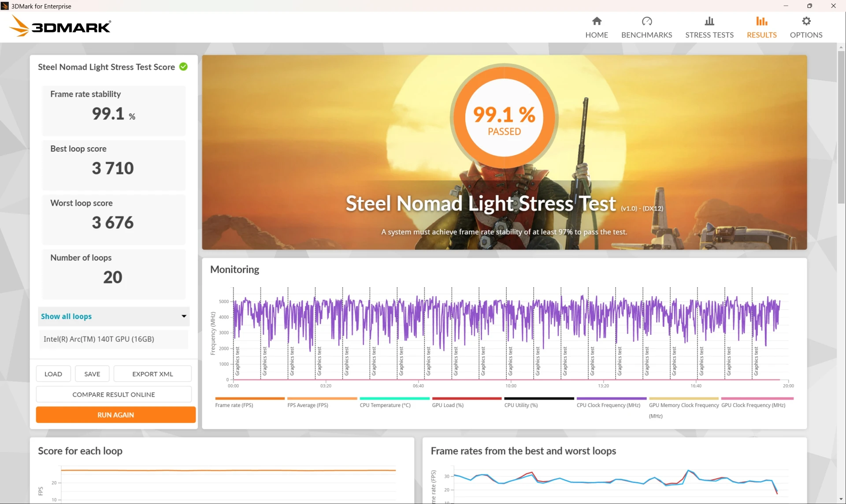Toggle the Frame rate (FPS) legend swatch
This screenshot has height=504, width=846.
tap(250, 399)
